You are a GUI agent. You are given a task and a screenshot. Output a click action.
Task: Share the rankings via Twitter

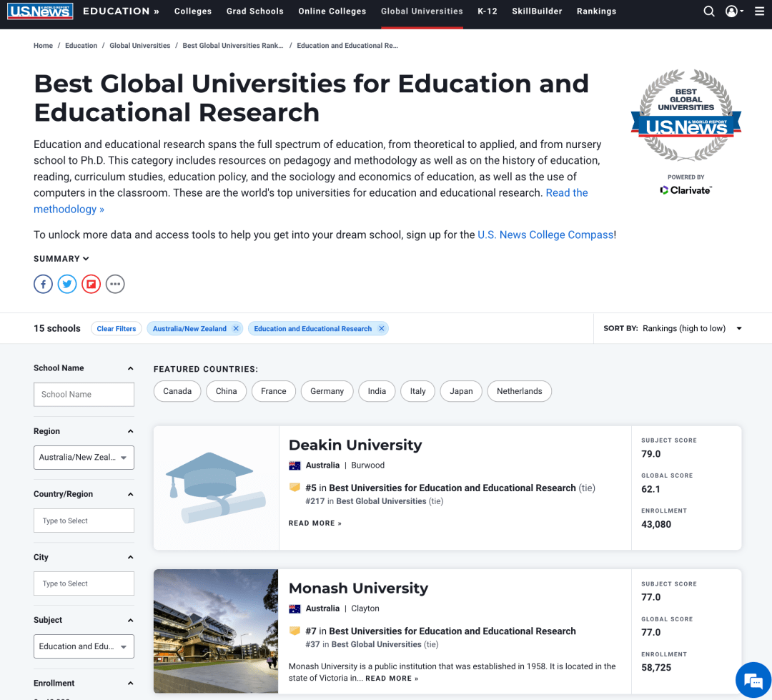66,284
